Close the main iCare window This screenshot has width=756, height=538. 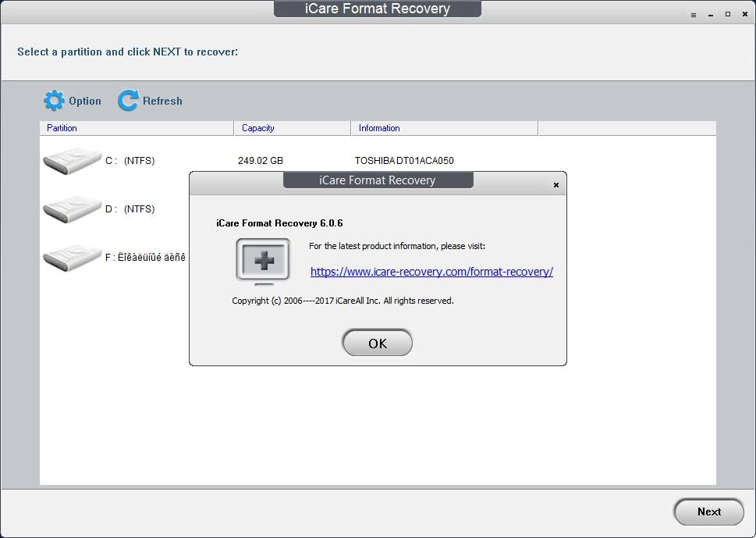[745, 15]
